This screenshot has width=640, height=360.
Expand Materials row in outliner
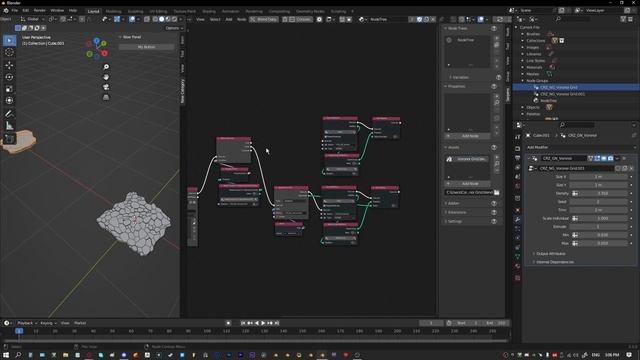click(522, 67)
